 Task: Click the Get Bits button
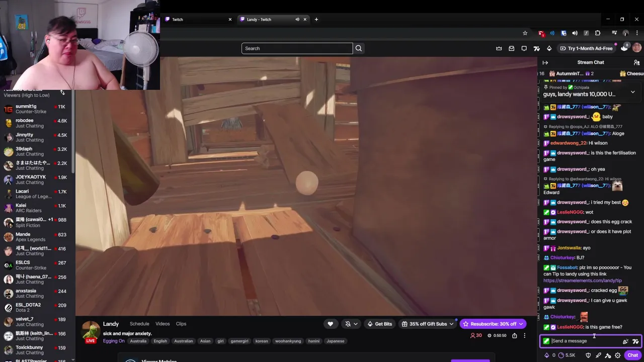[x=379, y=324]
